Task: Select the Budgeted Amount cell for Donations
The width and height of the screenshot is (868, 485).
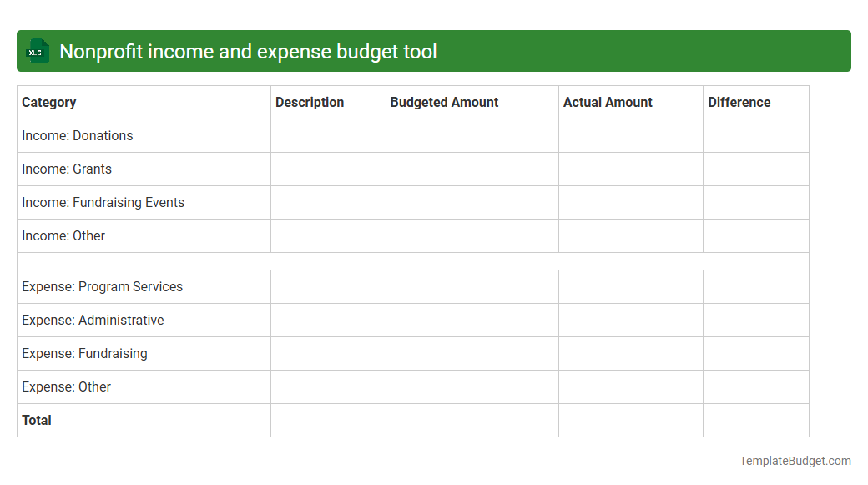Action: [472, 135]
